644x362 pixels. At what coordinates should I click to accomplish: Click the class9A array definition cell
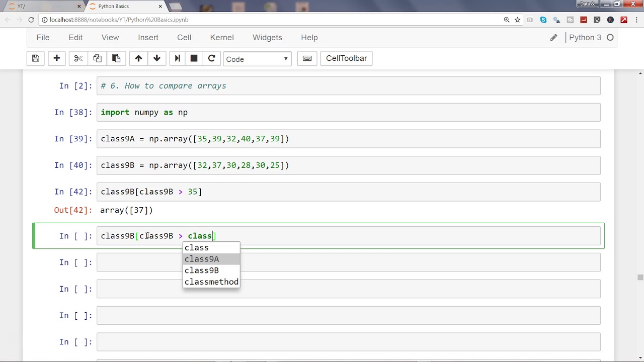[348, 139]
